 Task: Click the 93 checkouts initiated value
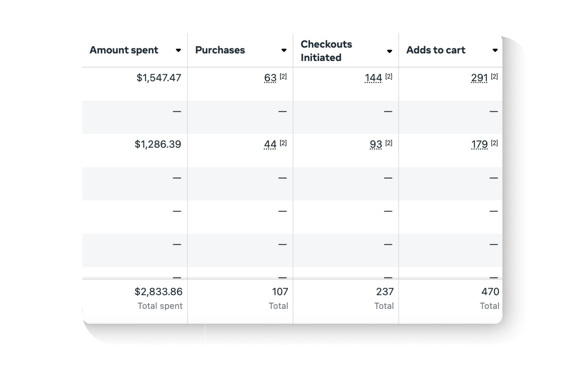pyautogui.click(x=376, y=144)
